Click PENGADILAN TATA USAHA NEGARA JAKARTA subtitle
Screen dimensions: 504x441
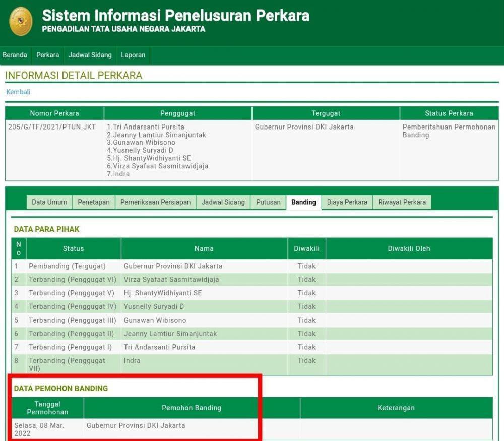pyautogui.click(x=123, y=29)
